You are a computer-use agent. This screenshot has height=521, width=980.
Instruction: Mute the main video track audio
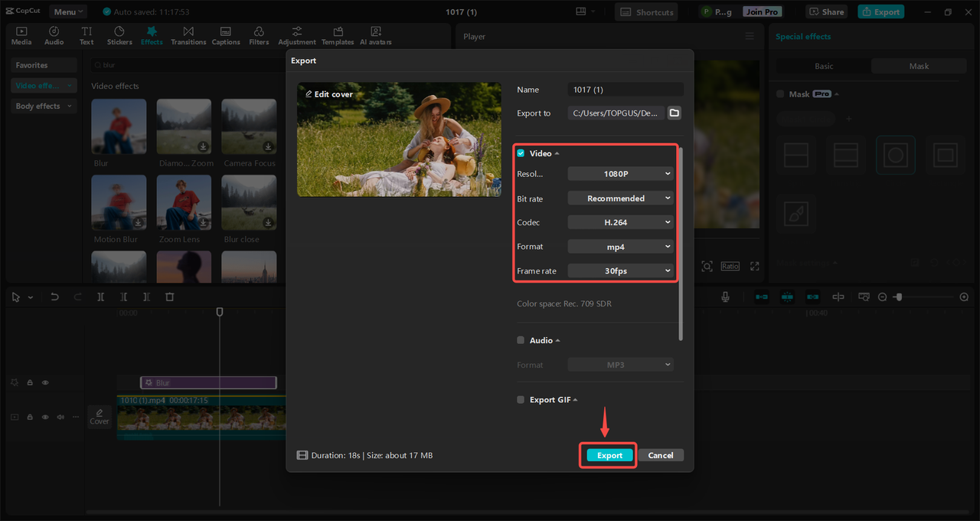coord(60,417)
